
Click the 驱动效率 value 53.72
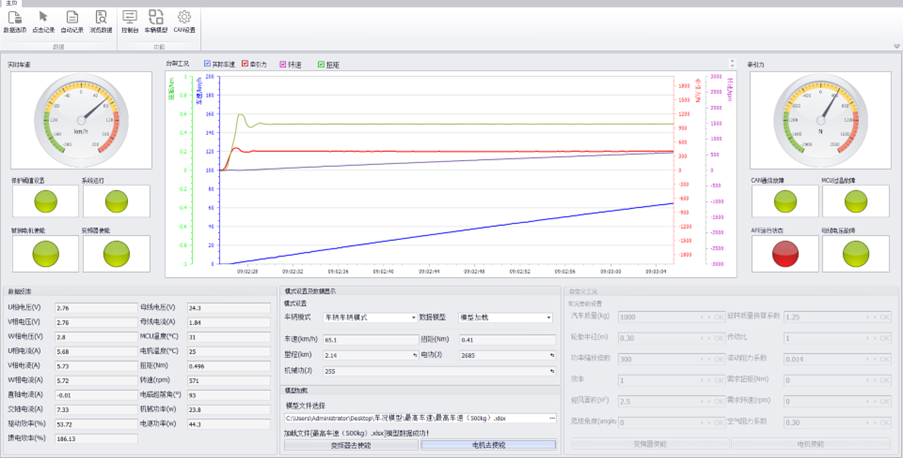(x=96, y=425)
